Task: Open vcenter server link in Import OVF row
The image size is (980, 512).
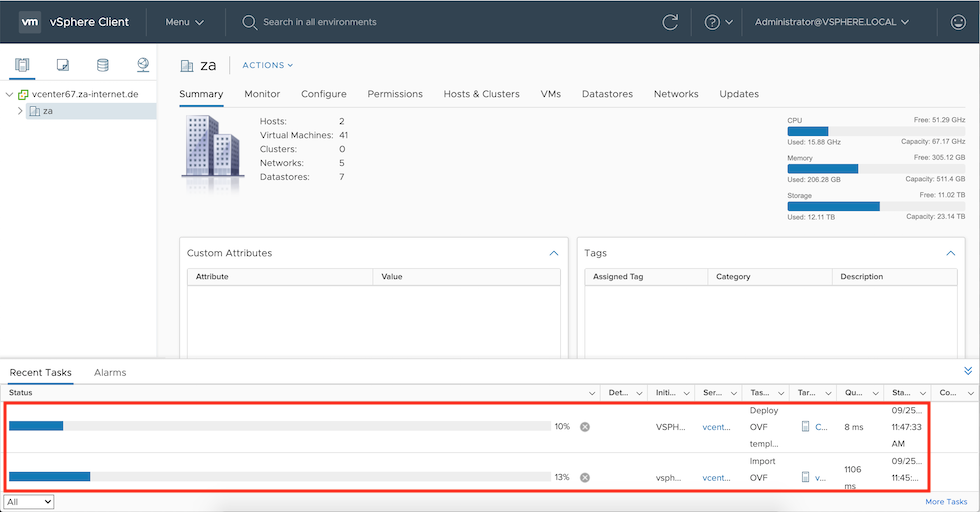Action: [716, 478]
